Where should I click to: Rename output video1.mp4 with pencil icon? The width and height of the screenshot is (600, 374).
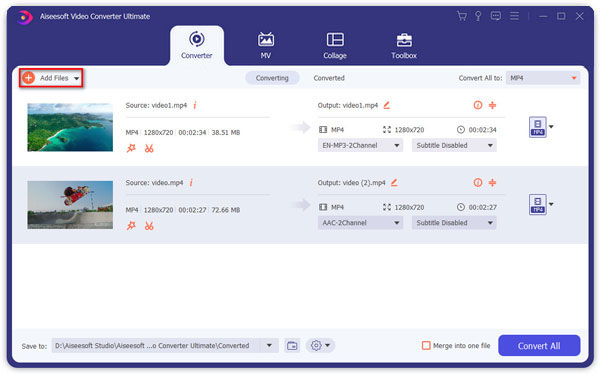386,105
